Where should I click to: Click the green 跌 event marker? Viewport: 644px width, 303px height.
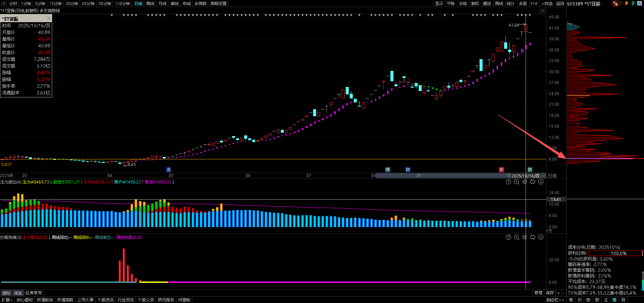530,170
